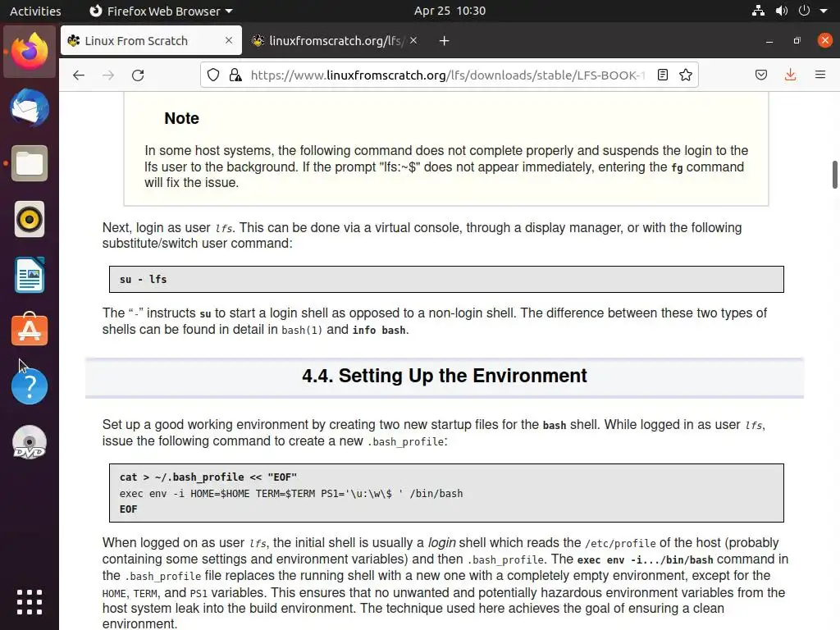840x630 pixels.
Task: Switch to the Linux From Scratch tab
Action: coord(151,40)
